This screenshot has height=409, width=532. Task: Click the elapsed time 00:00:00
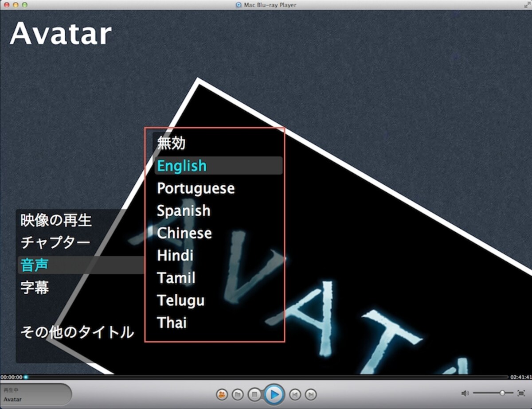11,377
